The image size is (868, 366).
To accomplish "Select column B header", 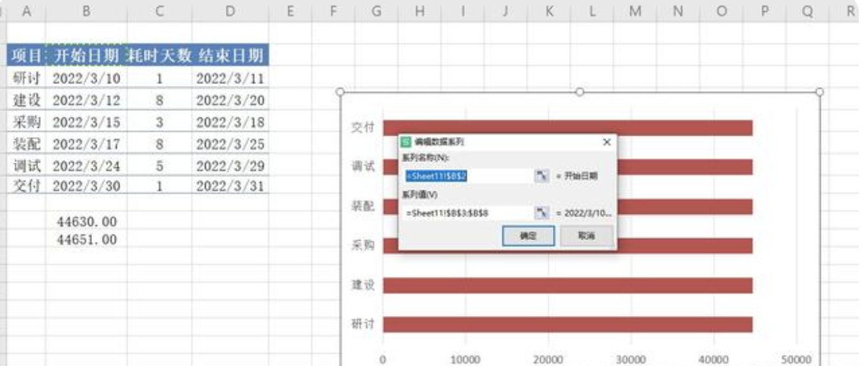I will (x=86, y=11).
